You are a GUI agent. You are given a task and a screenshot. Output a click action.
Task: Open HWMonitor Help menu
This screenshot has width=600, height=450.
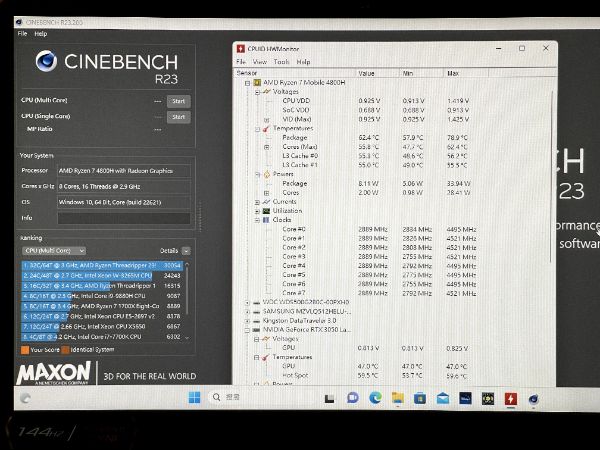click(x=303, y=62)
